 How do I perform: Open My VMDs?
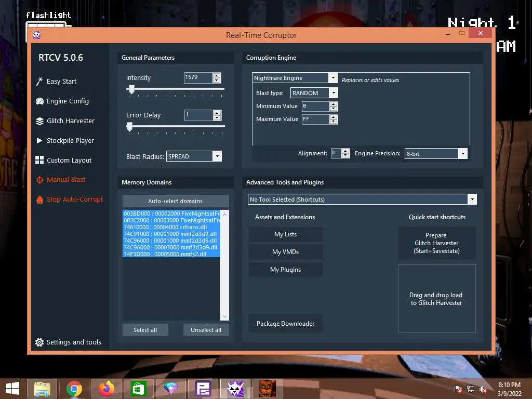(285, 252)
